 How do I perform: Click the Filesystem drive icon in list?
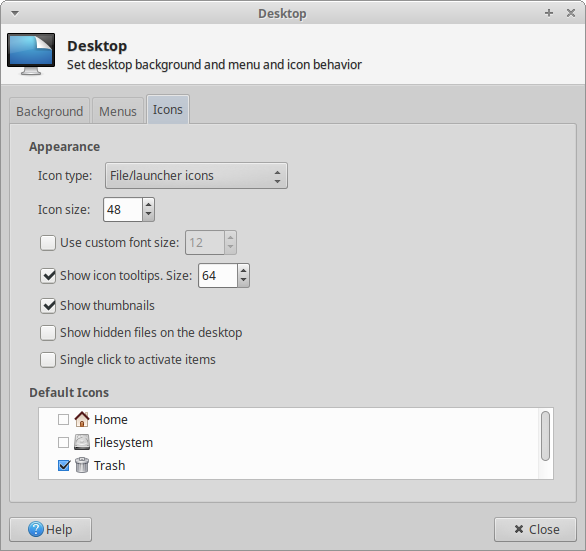coord(81,442)
